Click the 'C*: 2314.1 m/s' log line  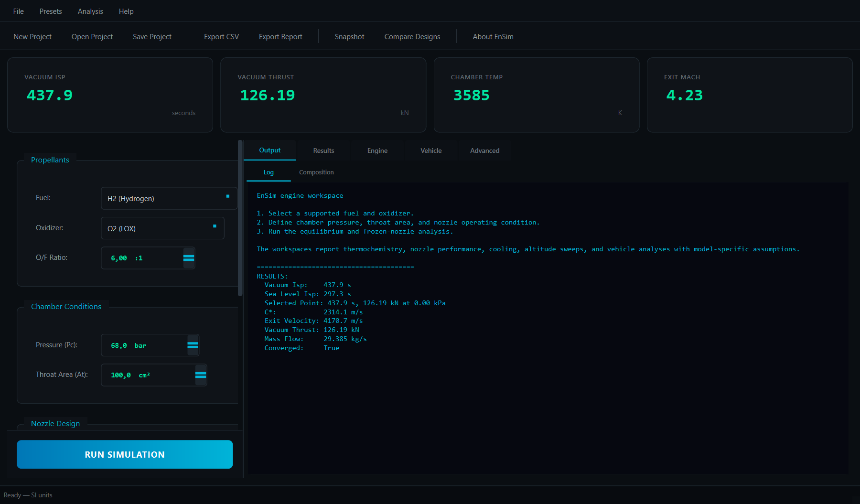[313, 312]
